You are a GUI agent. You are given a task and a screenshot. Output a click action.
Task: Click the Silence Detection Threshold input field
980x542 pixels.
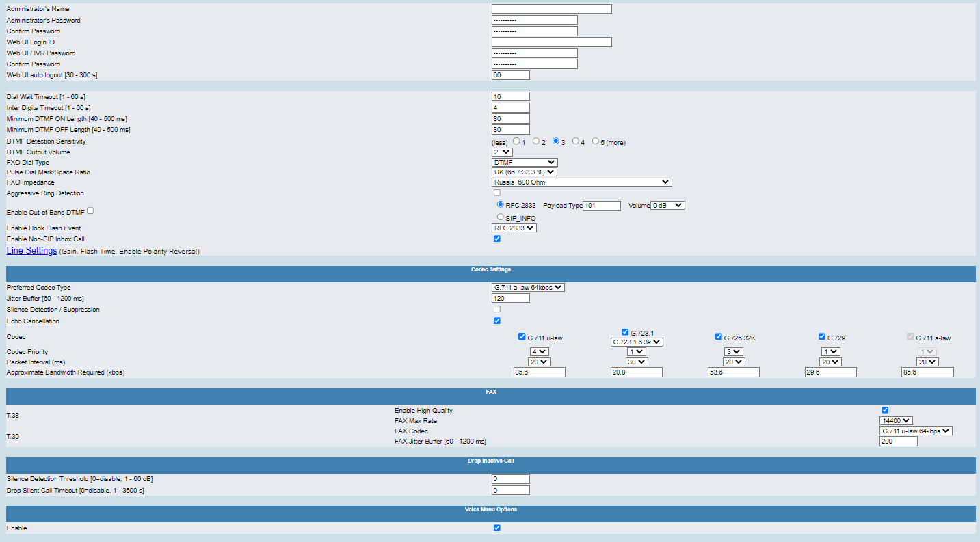point(510,479)
